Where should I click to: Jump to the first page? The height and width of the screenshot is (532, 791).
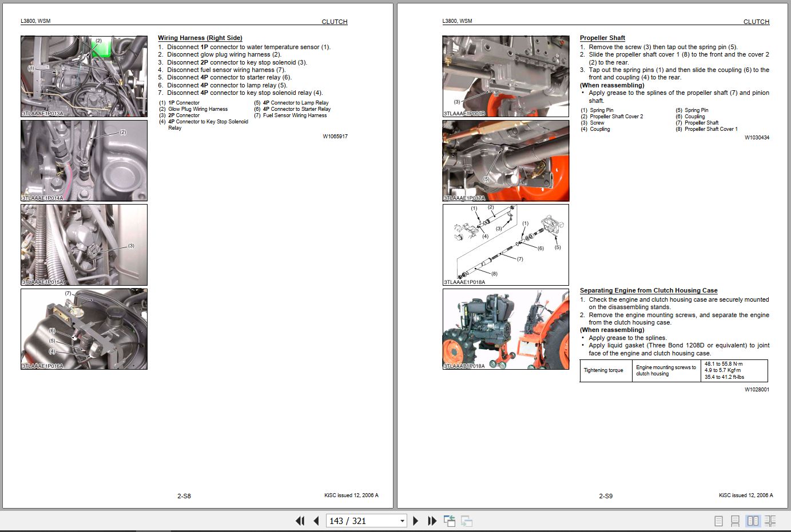[x=300, y=521]
